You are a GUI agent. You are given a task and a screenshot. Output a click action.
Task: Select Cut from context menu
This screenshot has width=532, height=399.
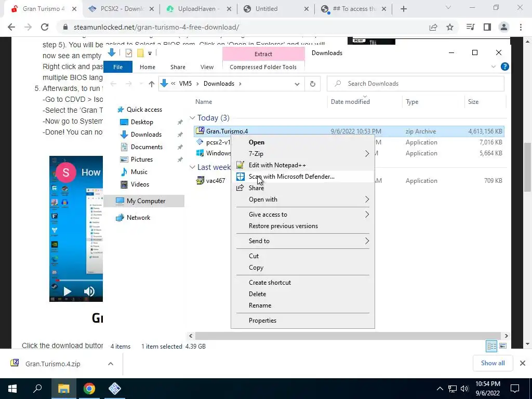click(303, 256)
